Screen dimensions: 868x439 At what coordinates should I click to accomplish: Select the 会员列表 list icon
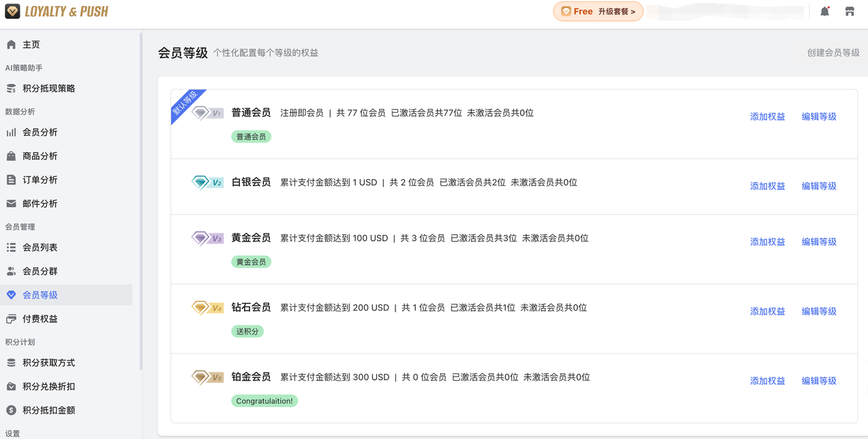point(12,247)
